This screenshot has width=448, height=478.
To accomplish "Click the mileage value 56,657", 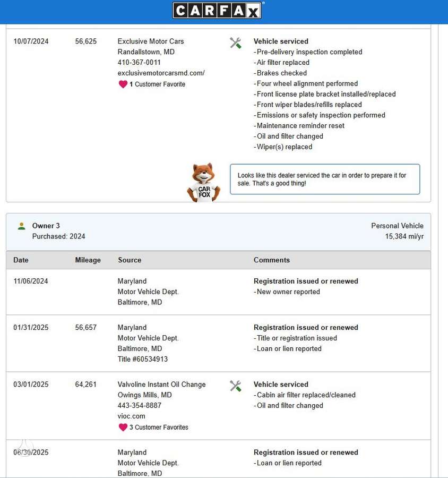I will [85, 327].
